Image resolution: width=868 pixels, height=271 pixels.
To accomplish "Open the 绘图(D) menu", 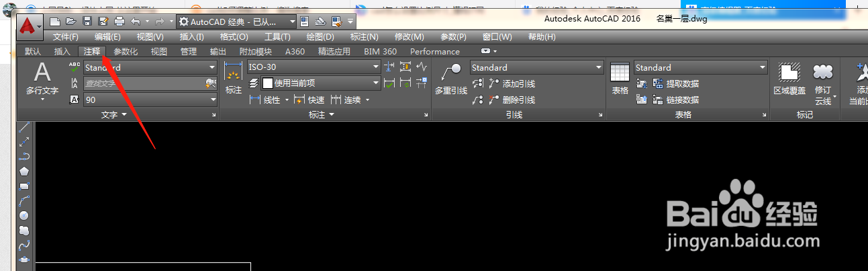I will coord(320,37).
